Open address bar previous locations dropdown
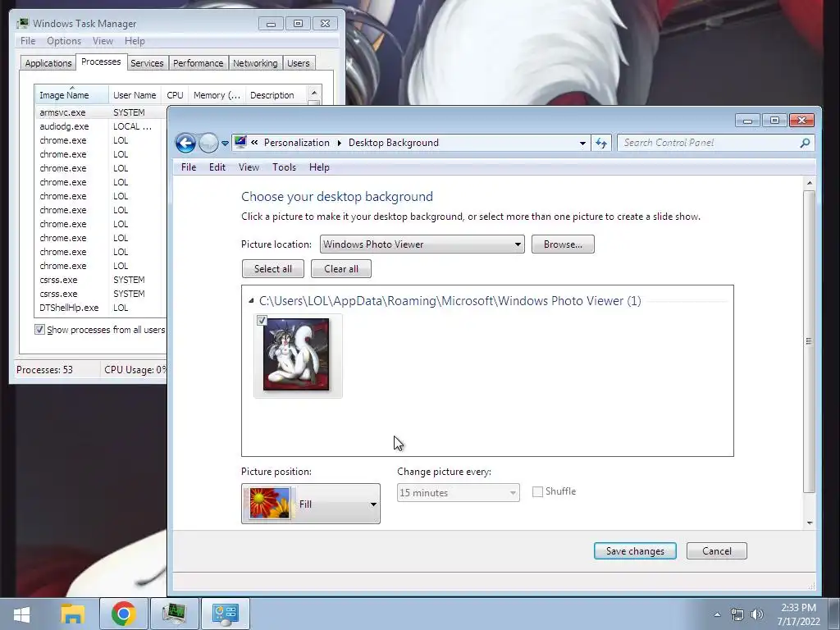 [x=582, y=143]
